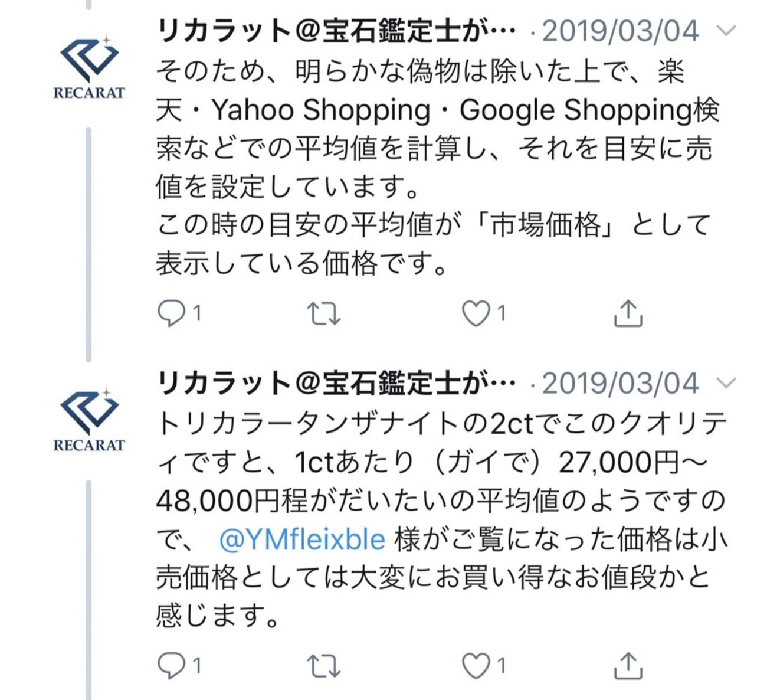Open the RECARAT avatar on first tweet
This screenshot has height=700, width=767.
(89, 66)
